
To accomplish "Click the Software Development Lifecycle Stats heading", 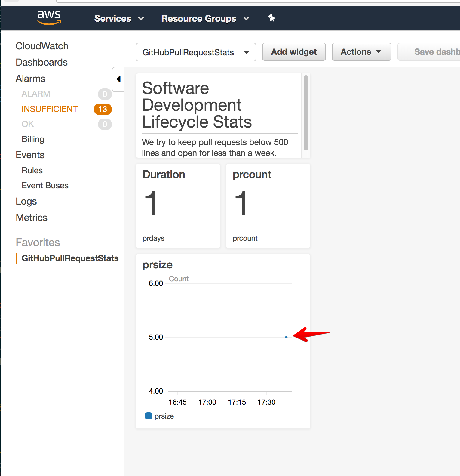I will pyautogui.click(x=197, y=105).
